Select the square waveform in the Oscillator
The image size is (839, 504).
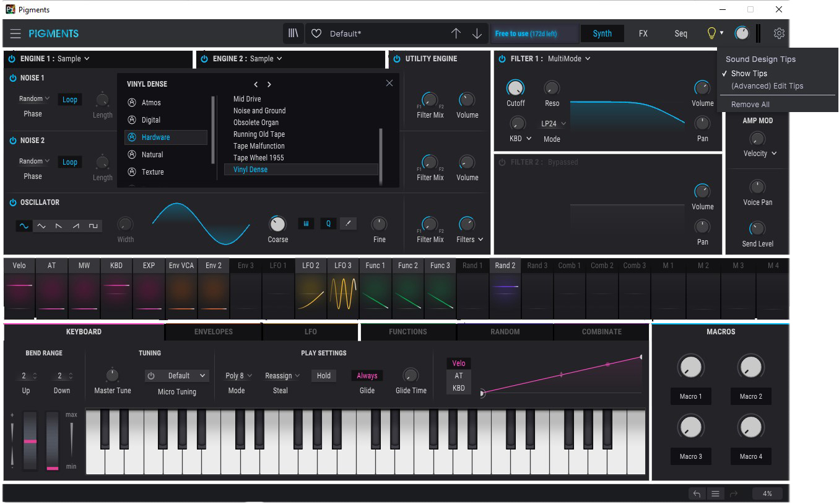(x=93, y=226)
